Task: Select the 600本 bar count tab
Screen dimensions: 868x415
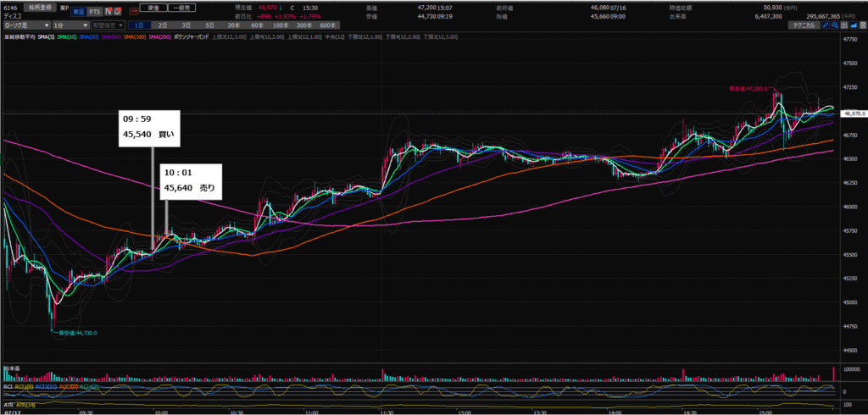Action: (x=327, y=25)
